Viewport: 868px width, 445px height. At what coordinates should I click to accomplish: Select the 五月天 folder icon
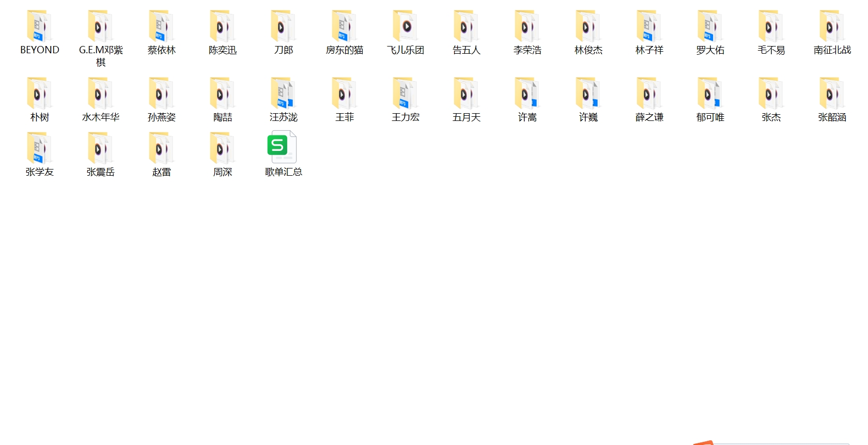tap(467, 94)
